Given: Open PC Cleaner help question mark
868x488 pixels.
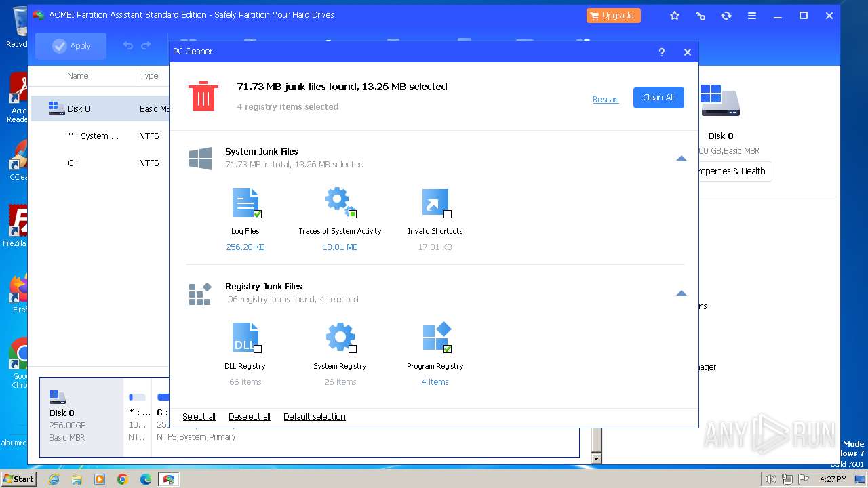Looking at the screenshot, I should (x=662, y=52).
